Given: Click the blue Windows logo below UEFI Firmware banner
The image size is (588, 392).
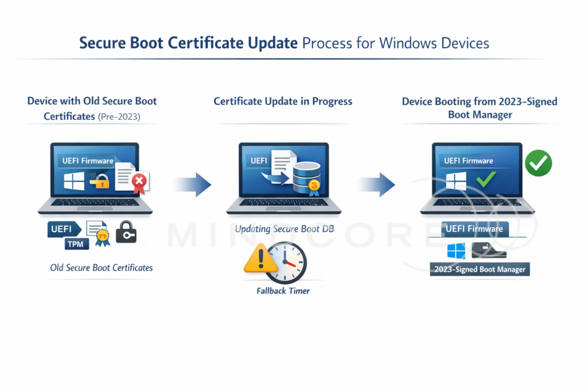Looking at the screenshot, I should pyautogui.click(x=456, y=251).
